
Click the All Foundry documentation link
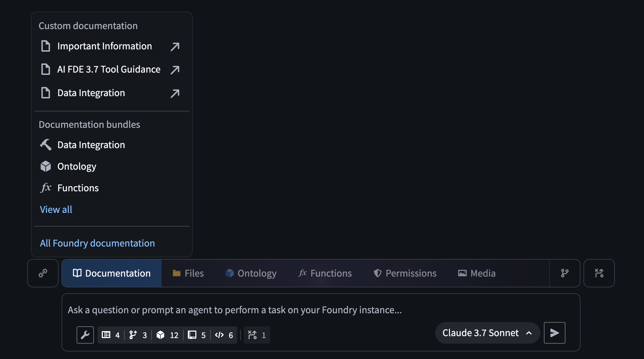tap(97, 243)
